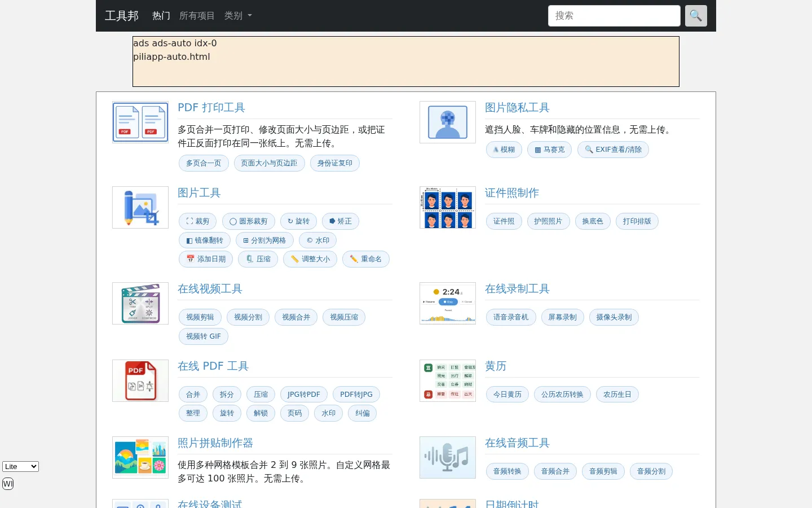Go to 热门 in the navbar
812x508 pixels.
point(161,16)
